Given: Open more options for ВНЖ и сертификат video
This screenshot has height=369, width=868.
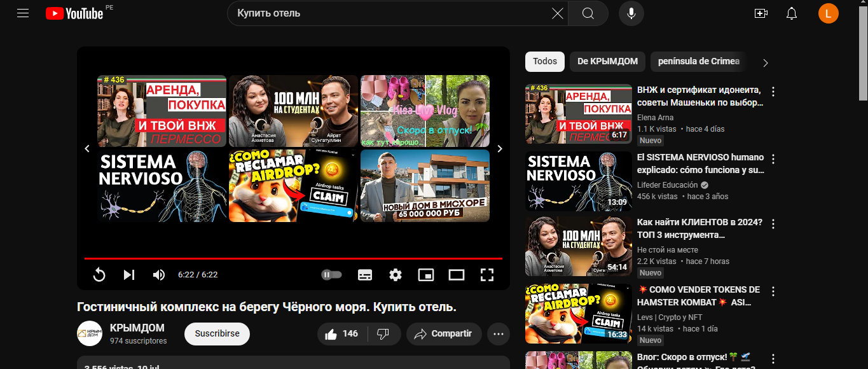Looking at the screenshot, I should 773,91.
